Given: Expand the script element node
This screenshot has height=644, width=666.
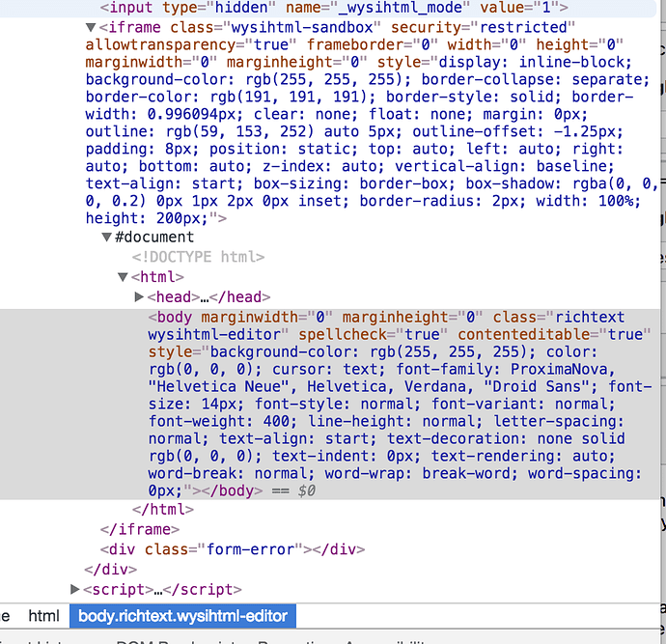Looking at the screenshot, I should [x=75, y=589].
